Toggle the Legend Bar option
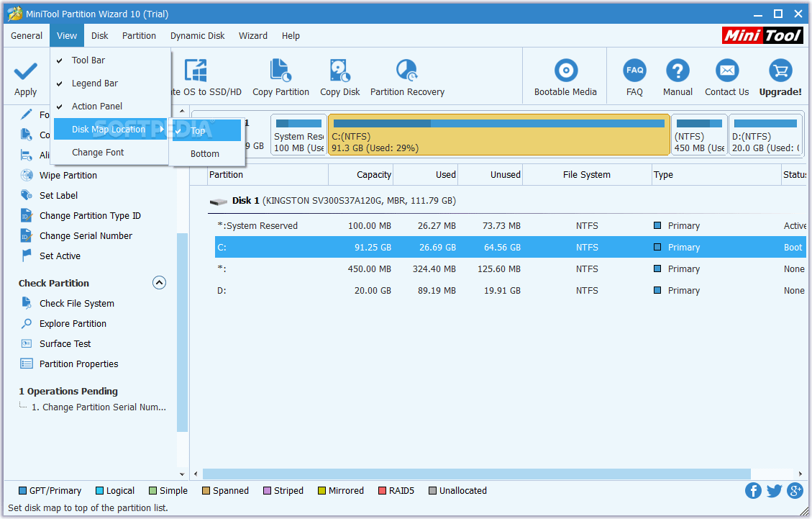Viewport: 812px width, 519px height. pyautogui.click(x=110, y=83)
